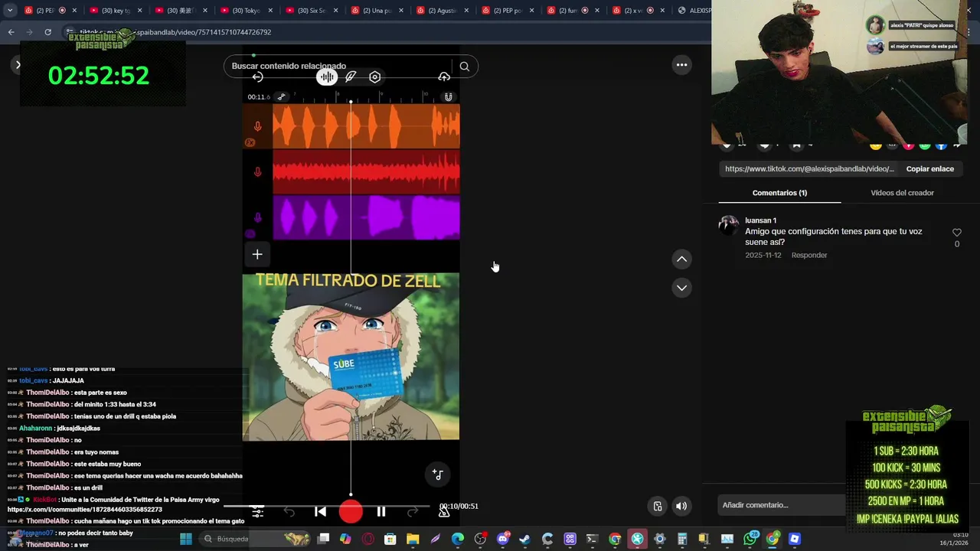The image size is (980, 551).
Task: Open the luansan 1 username link
Action: (760, 220)
